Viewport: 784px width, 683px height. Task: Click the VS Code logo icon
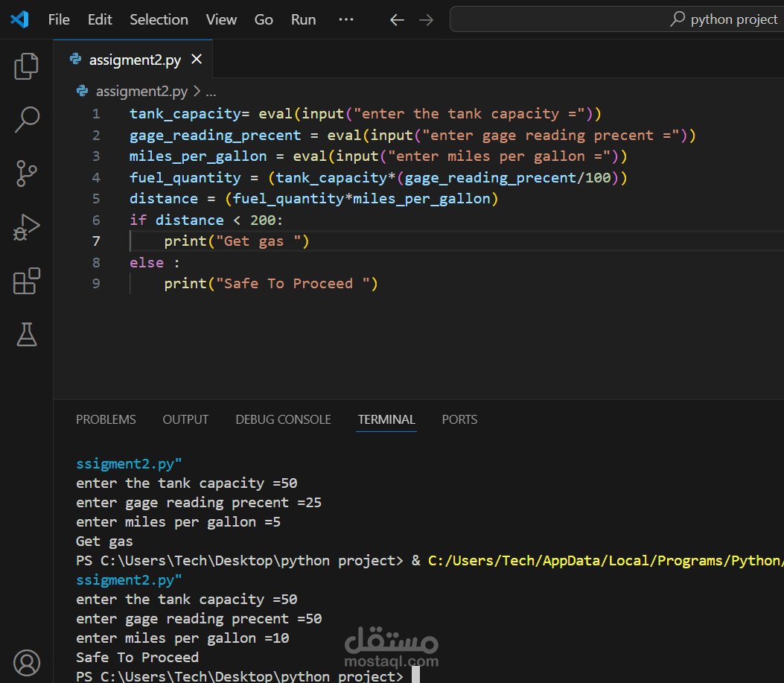[19, 19]
